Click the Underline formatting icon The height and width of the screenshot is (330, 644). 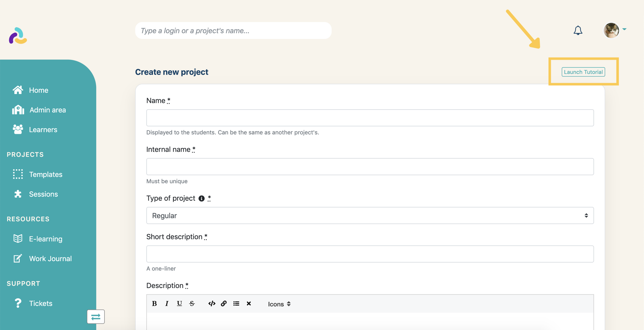coord(179,303)
